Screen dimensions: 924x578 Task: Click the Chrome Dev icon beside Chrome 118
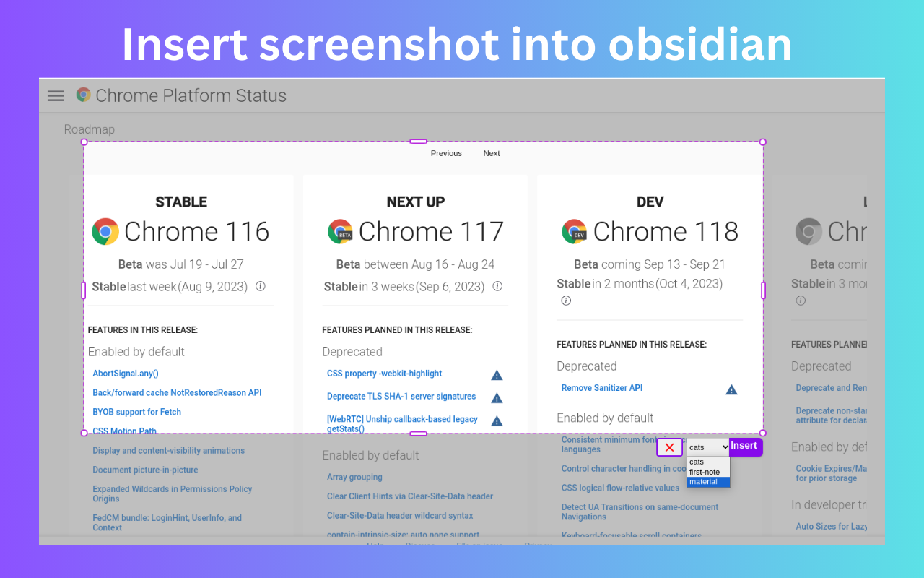[574, 232]
